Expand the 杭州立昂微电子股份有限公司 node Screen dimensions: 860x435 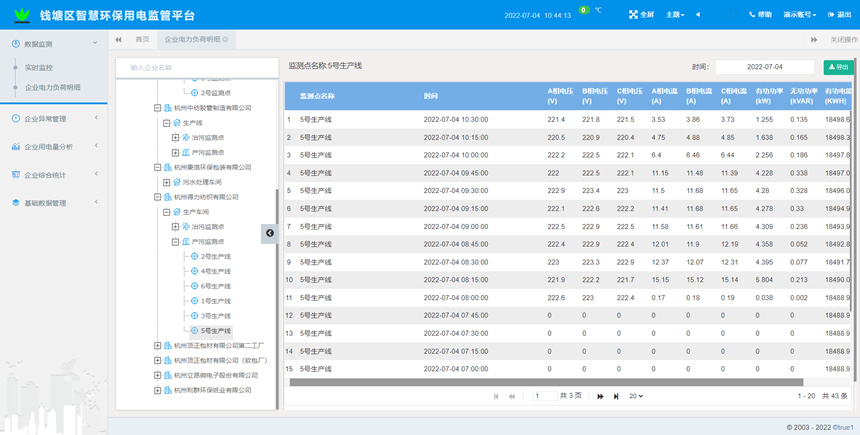pos(157,376)
